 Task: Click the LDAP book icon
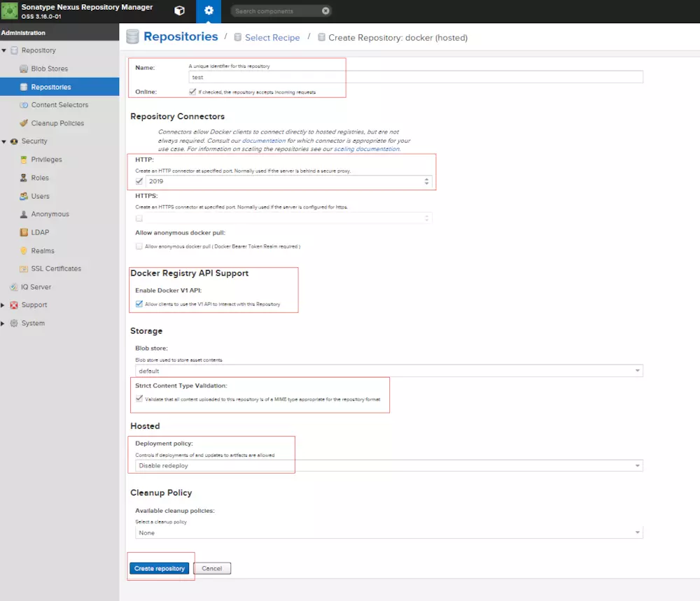pyautogui.click(x=24, y=232)
